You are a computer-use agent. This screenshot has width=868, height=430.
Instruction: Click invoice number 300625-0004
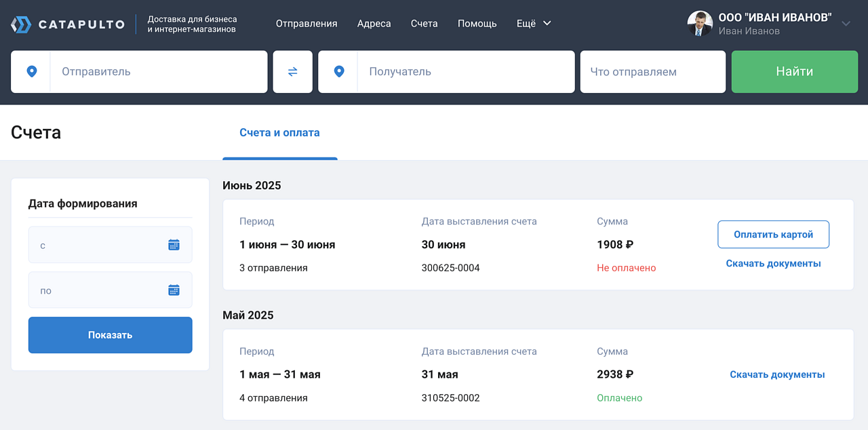click(451, 268)
